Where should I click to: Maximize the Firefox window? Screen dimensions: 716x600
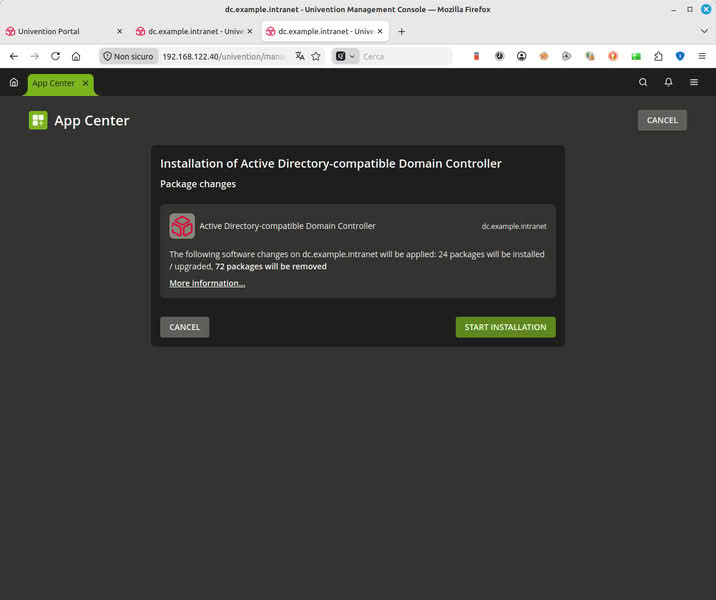tap(690, 9)
